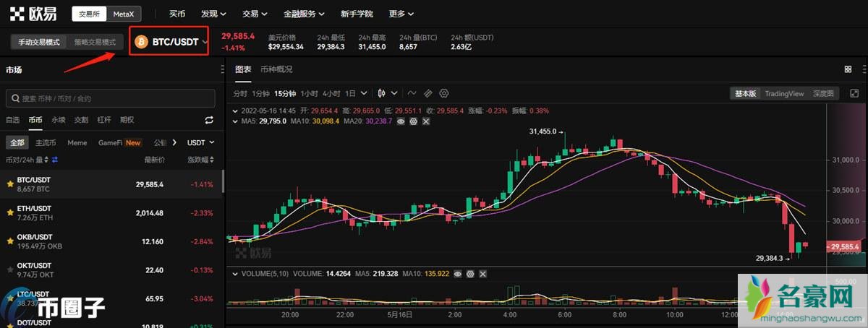Switch chart to TradingView mode
The image size is (868, 328).
[x=785, y=93]
